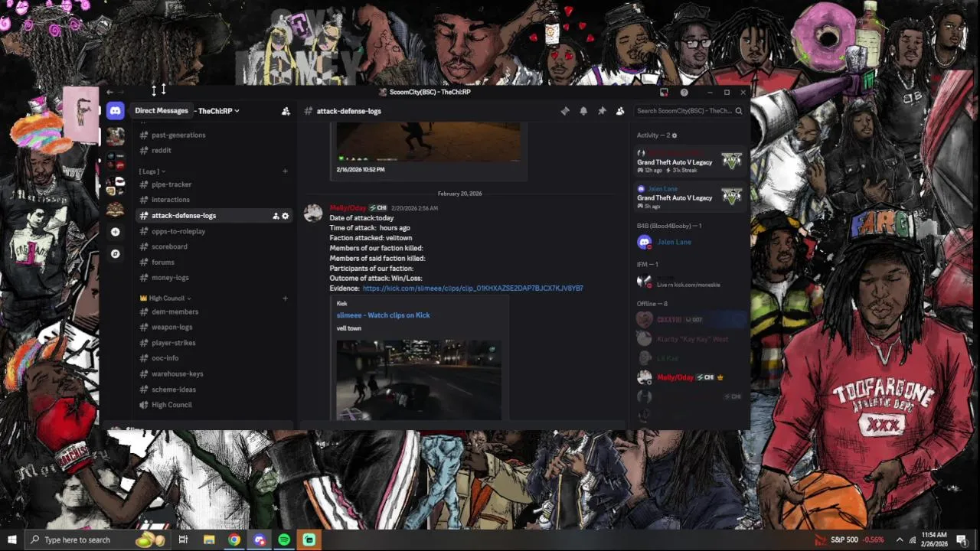The image size is (980, 551).
Task: Click Add Channel plus in High Council category
Action: click(x=285, y=298)
